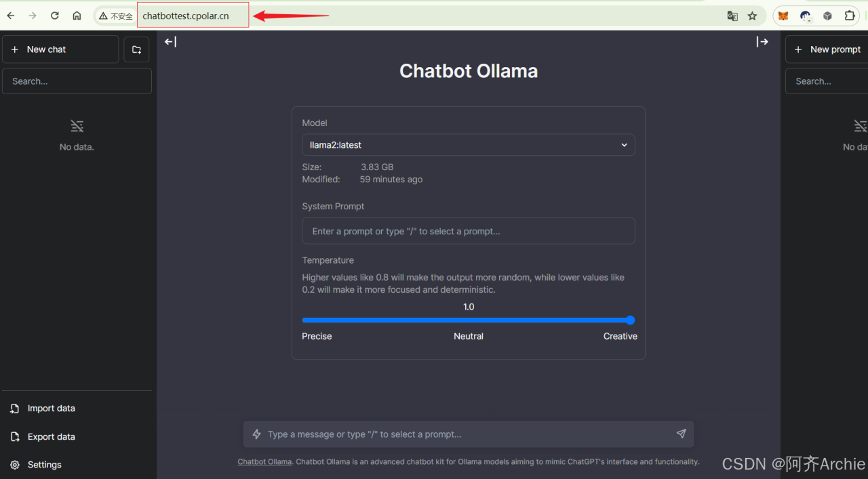
Task: Click 'No data.' in left sidebar
Action: pyautogui.click(x=77, y=147)
